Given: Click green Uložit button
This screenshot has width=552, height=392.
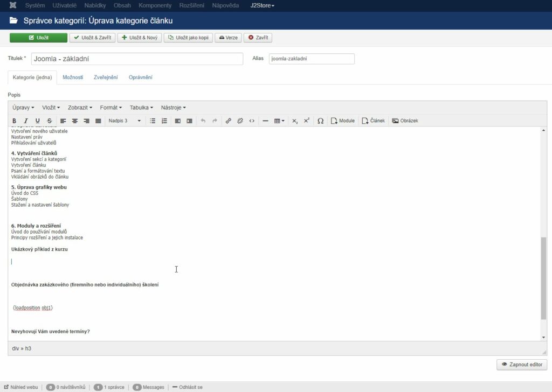Looking at the screenshot, I should pyautogui.click(x=38, y=38).
